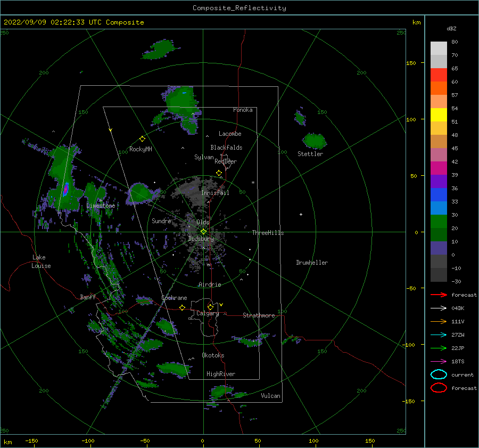The image size is (479, 448).
Task: Click the cyan 27ZW arrow icon
Action: click(x=439, y=335)
